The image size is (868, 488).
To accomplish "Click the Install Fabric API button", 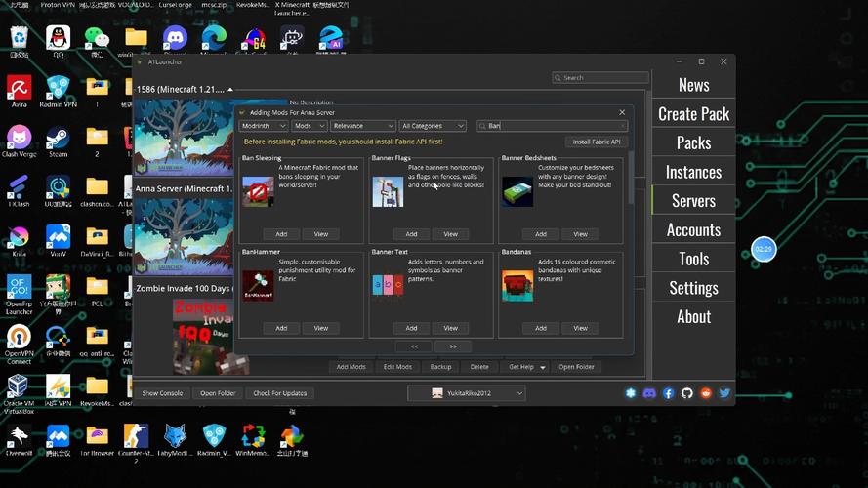I will (x=596, y=142).
